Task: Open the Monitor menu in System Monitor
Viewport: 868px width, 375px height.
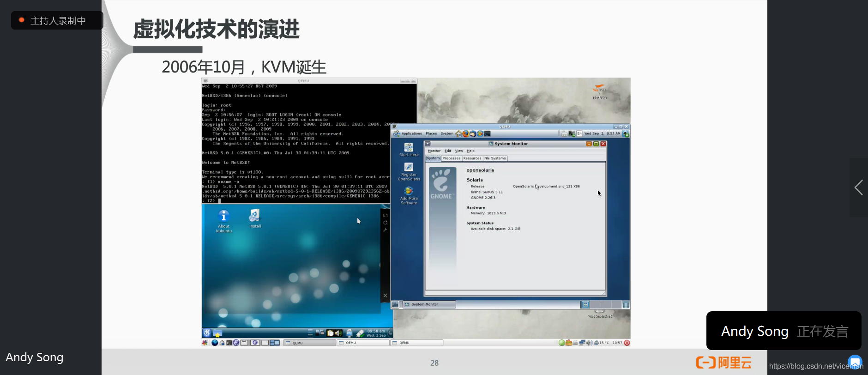Action: pos(434,151)
